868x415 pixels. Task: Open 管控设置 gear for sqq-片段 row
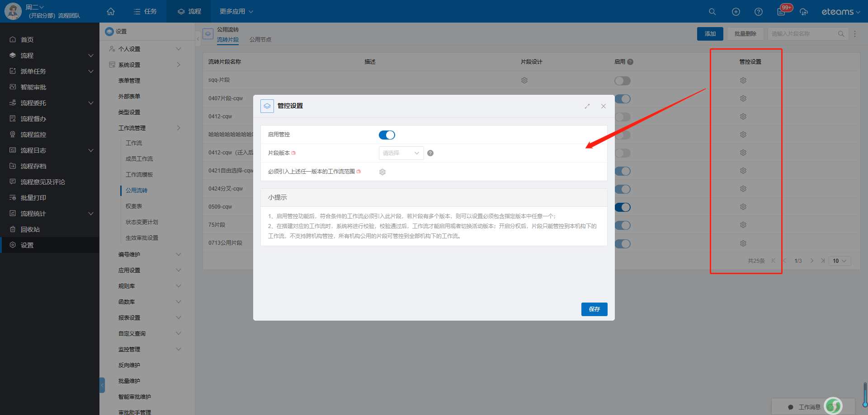click(743, 80)
